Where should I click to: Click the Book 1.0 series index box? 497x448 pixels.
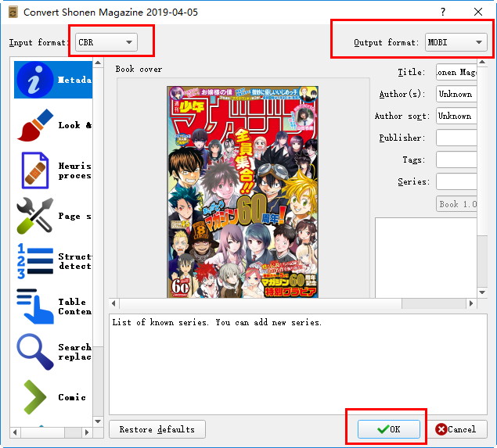click(456, 204)
